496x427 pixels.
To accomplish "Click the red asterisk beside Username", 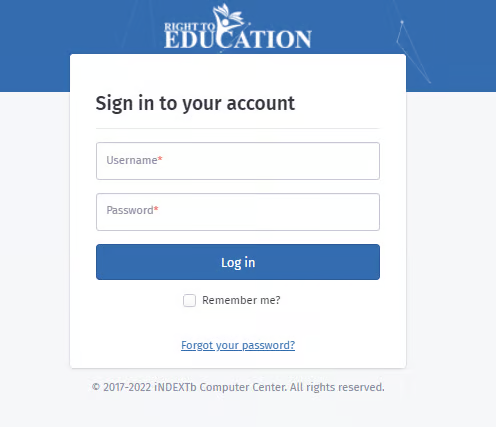I will (x=160, y=159).
